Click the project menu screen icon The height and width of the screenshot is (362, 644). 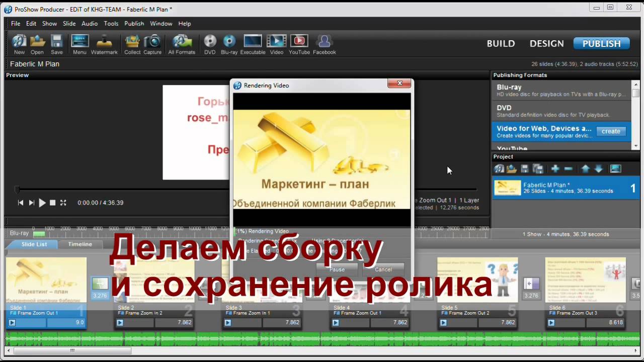[x=616, y=169]
